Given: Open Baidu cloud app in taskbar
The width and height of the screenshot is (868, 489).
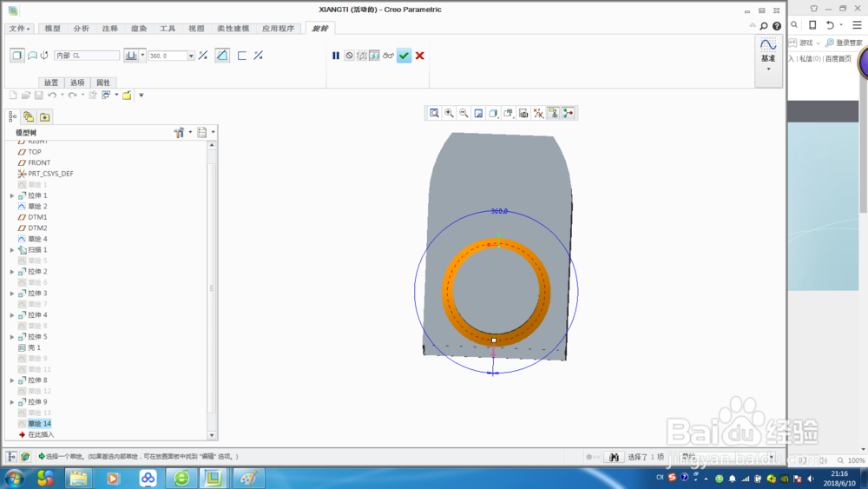Looking at the screenshot, I should click(x=148, y=479).
